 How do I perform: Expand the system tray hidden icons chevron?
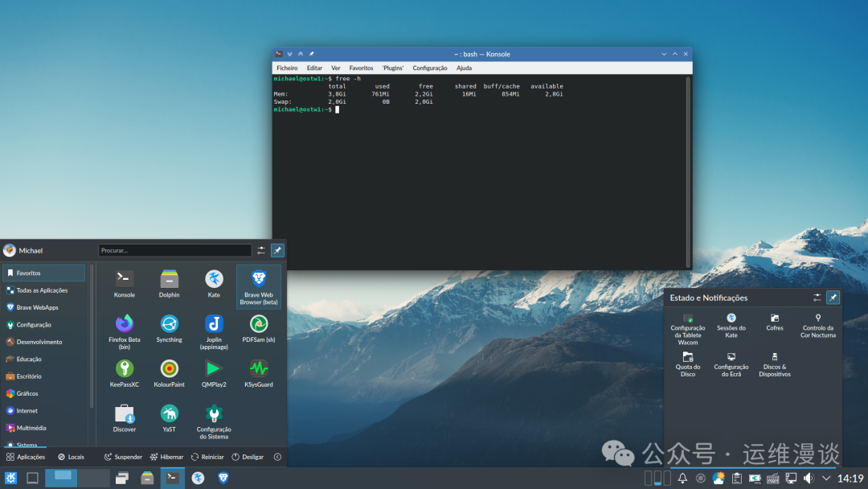tap(825, 478)
